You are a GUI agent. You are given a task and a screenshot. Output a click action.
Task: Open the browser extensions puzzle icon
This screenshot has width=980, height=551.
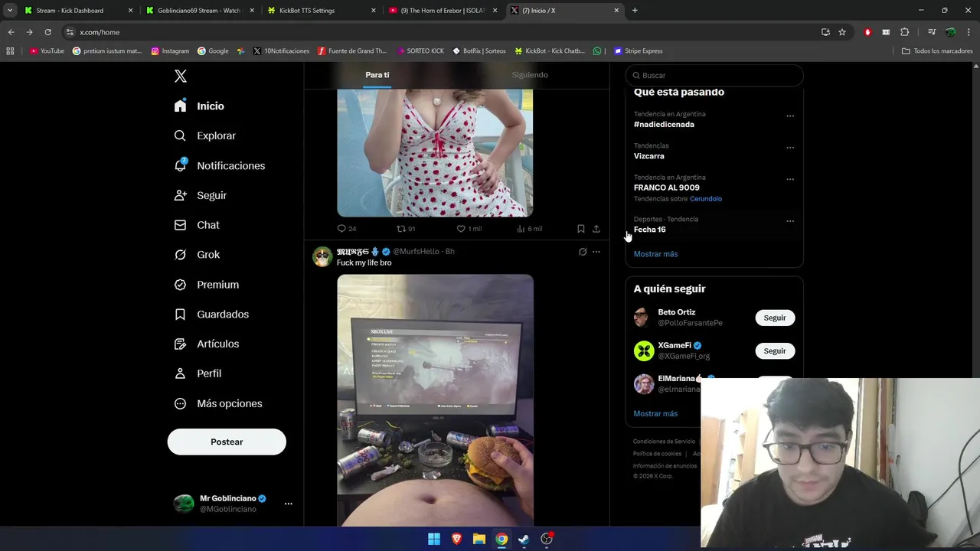tap(904, 32)
